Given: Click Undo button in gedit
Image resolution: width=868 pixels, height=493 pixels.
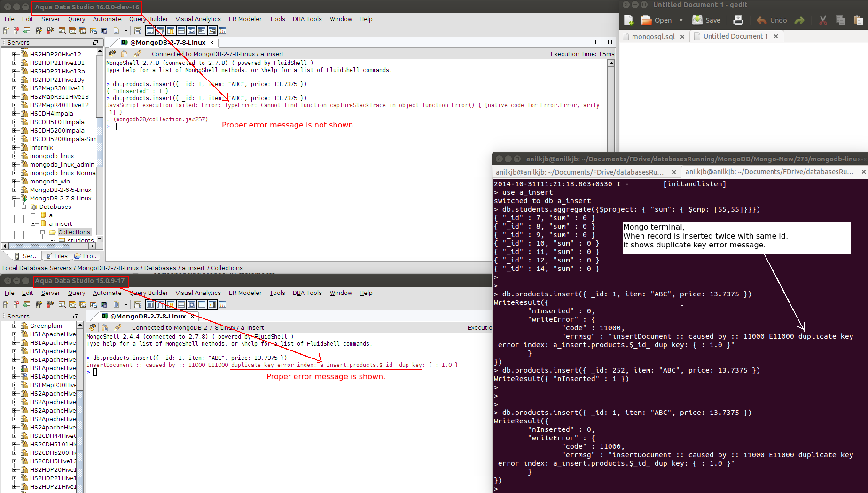Looking at the screenshot, I should [772, 20].
